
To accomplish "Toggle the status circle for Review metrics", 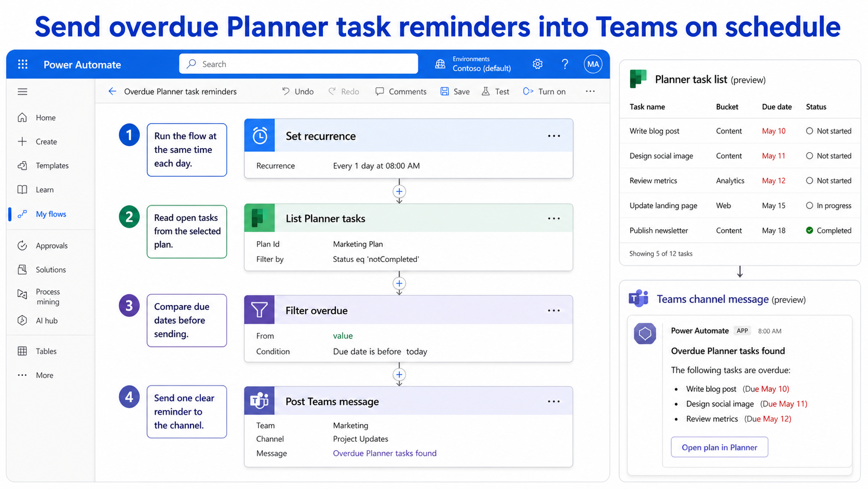I will click(809, 181).
